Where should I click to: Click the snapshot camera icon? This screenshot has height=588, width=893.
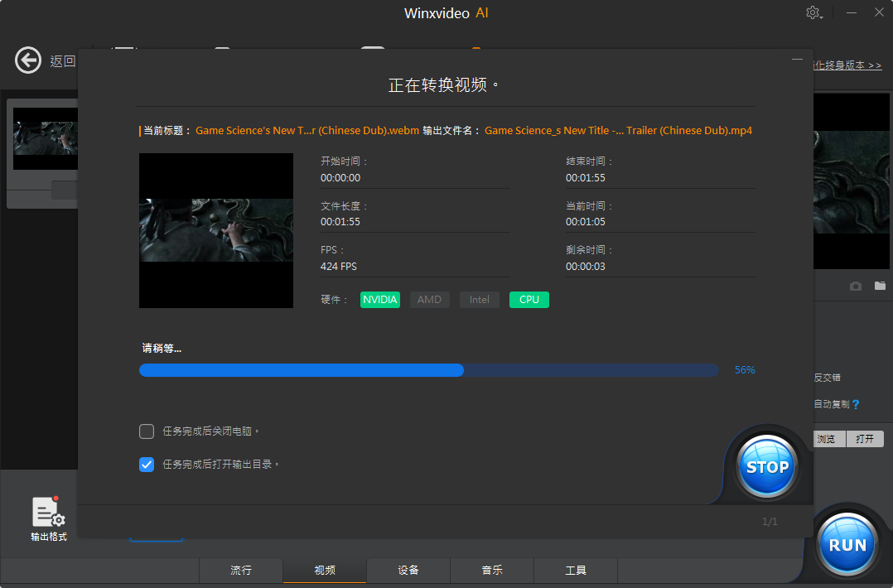(856, 286)
